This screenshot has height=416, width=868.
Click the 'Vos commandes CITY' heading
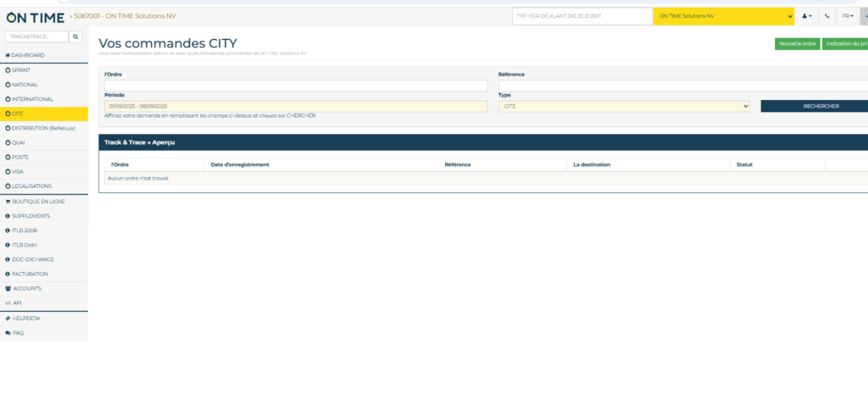168,43
